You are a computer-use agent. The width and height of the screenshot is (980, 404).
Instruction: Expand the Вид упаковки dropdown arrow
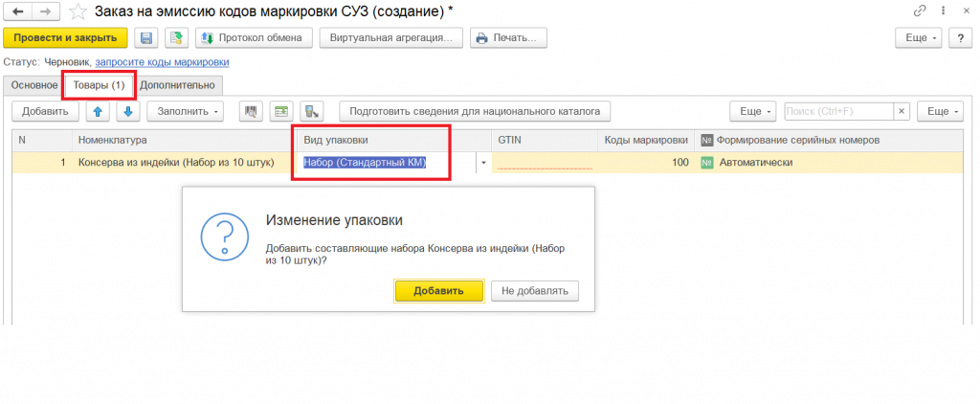coord(483,163)
